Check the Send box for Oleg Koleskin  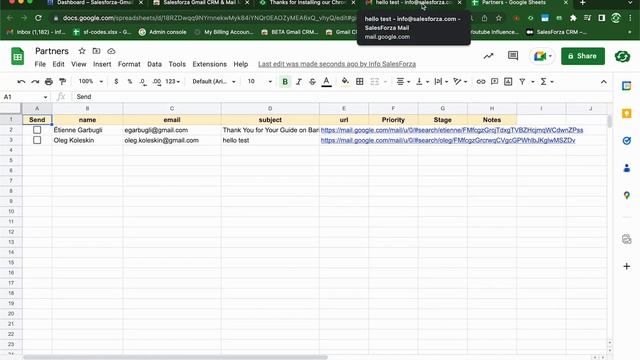(x=37, y=140)
